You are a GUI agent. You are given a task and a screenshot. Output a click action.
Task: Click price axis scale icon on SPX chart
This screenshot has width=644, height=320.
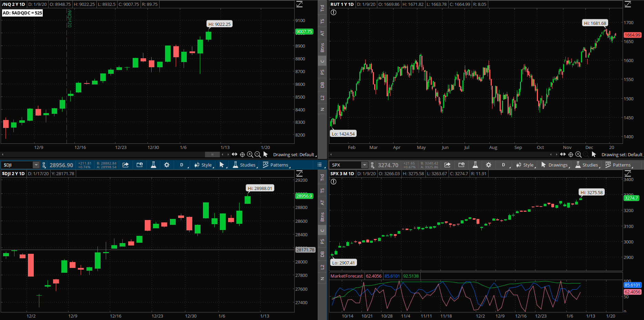tap(628, 173)
